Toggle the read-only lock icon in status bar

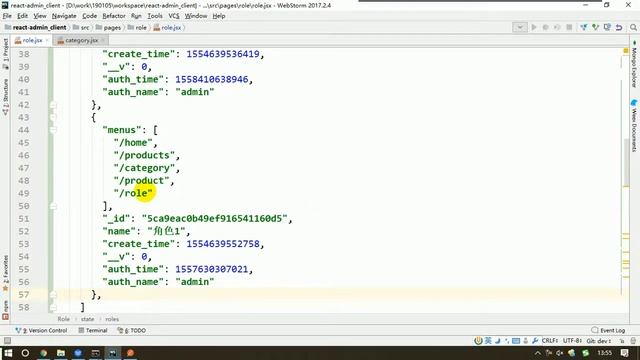click(622, 340)
